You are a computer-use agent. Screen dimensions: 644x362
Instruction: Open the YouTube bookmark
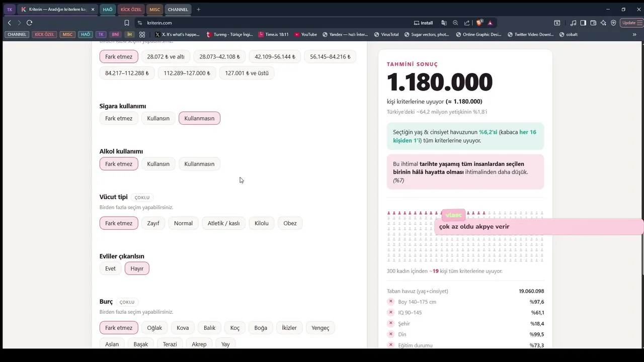tap(305, 35)
